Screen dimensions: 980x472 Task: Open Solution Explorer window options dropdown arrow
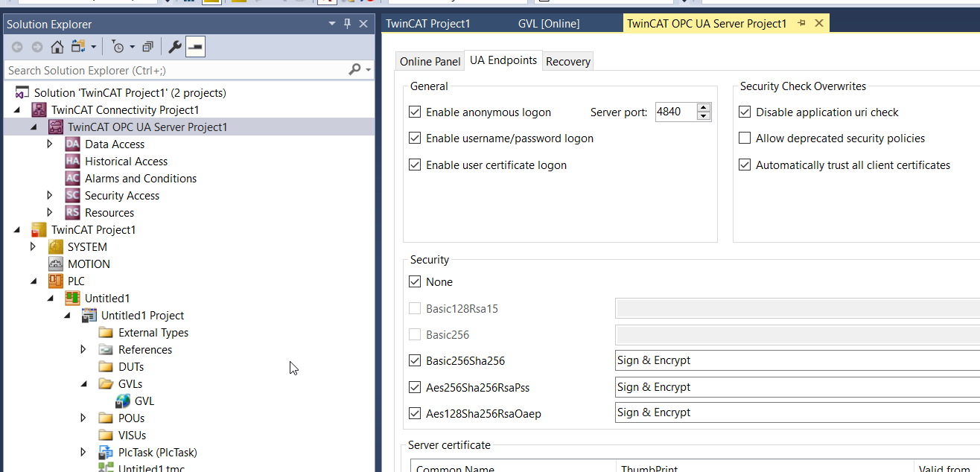click(x=332, y=24)
